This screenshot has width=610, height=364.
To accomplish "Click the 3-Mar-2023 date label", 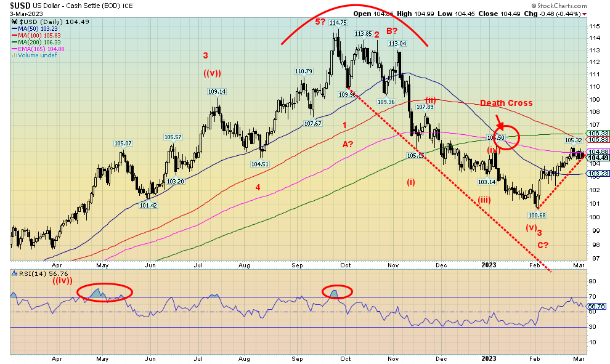I will 20,14.
